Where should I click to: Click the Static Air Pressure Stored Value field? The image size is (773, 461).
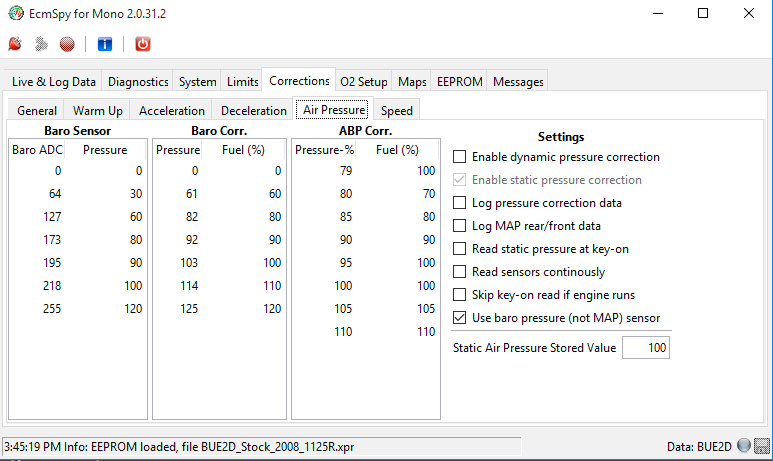click(x=645, y=347)
